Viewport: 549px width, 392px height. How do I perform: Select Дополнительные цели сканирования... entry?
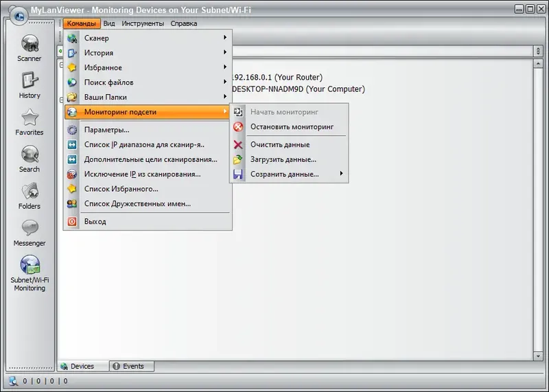click(148, 159)
